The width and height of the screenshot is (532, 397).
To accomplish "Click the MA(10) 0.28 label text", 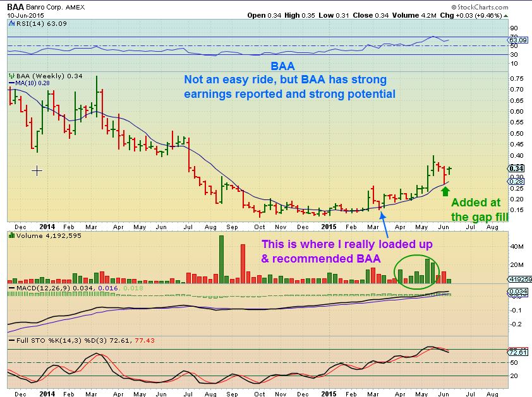I will click(x=33, y=83).
